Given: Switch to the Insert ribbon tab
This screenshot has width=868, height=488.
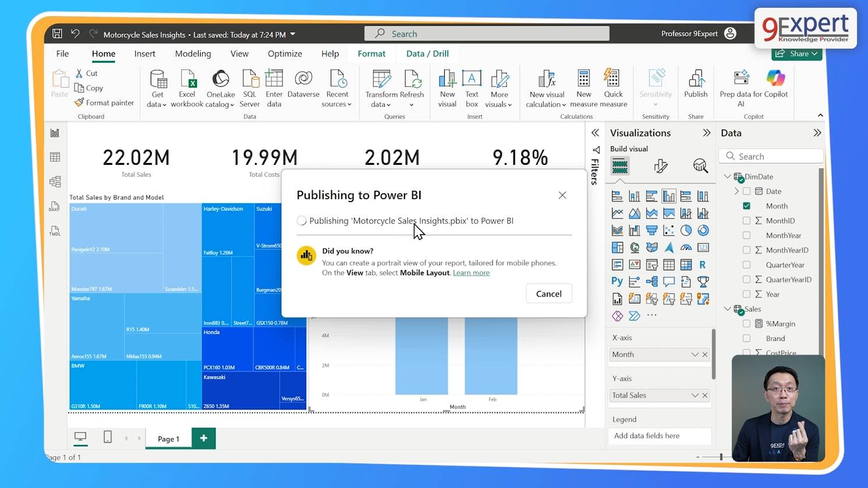Looking at the screenshot, I should (x=144, y=53).
